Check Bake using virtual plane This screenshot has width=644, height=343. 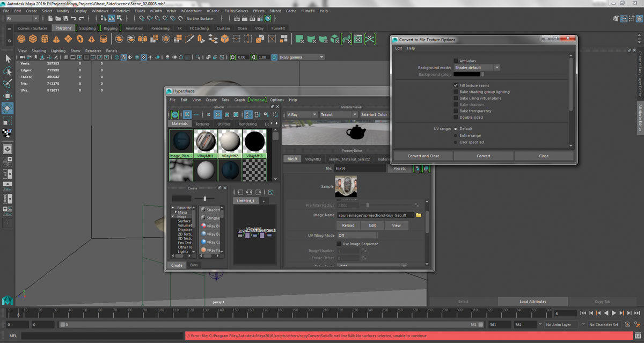point(456,98)
